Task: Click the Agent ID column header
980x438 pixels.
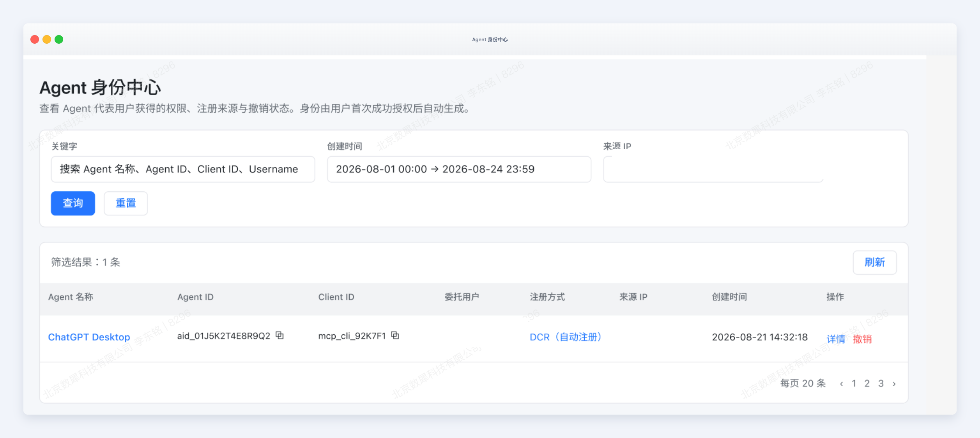Action: [x=195, y=297]
